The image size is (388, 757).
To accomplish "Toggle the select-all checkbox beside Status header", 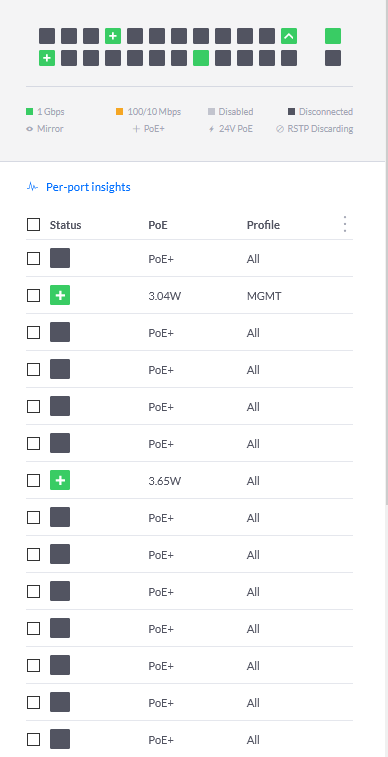I will [x=33, y=224].
